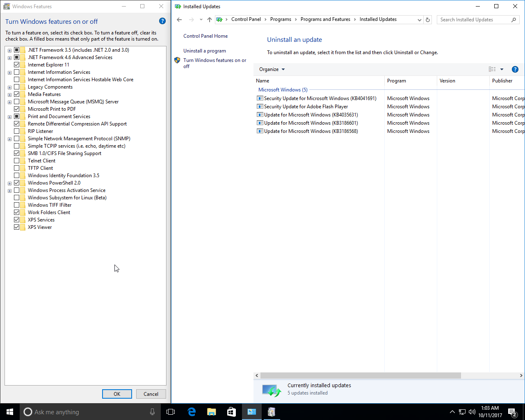525x420 pixels.
Task: Uncheck XPS Viewer checkbox
Action: click(17, 227)
